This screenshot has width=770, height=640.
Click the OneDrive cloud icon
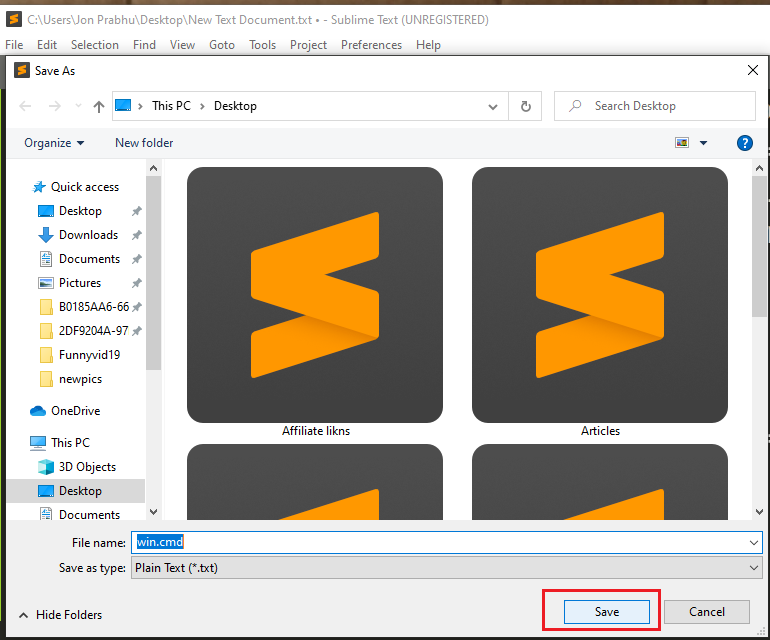[38, 411]
